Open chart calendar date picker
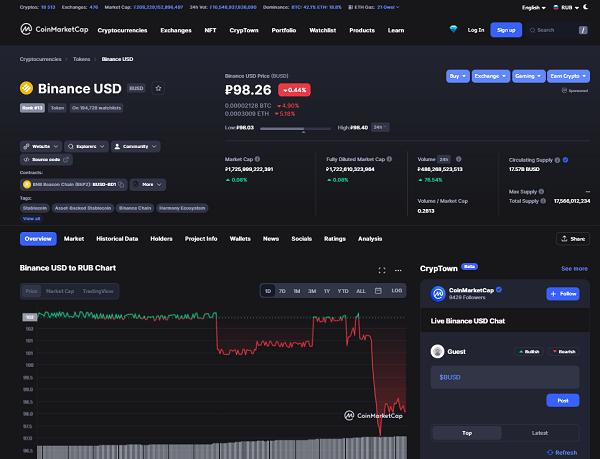The width and height of the screenshot is (600, 459). tap(378, 291)
